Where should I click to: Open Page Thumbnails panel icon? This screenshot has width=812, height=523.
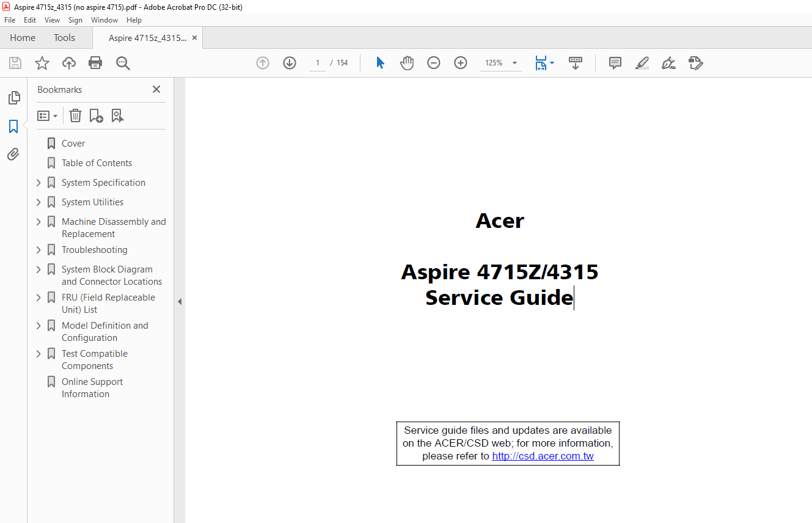[13, 97]
